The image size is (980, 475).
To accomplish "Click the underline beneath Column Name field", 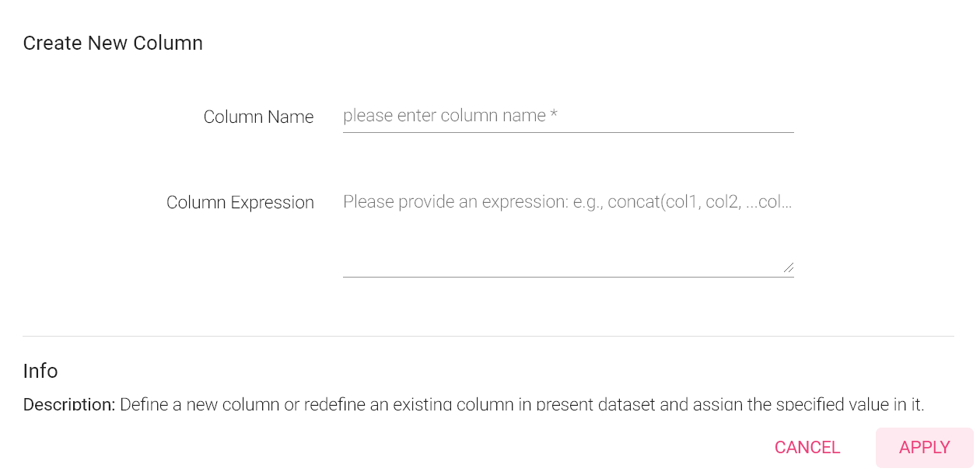I will click(x=568, y=132).
